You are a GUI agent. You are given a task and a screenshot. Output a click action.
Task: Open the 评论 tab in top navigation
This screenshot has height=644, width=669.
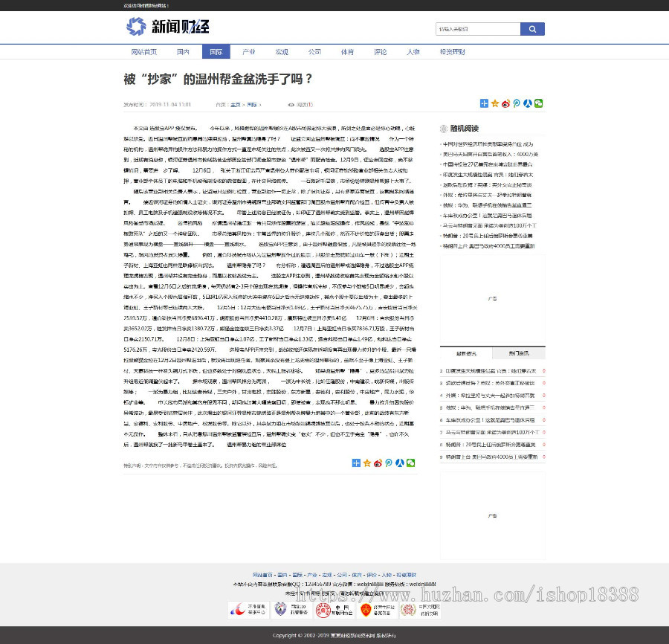380,51
